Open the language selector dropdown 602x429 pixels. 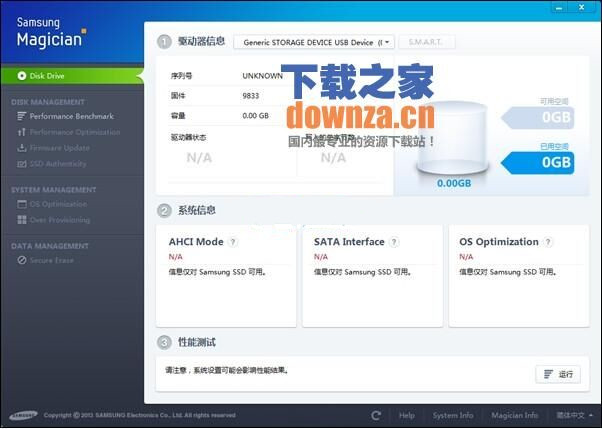tap(574, 415)
